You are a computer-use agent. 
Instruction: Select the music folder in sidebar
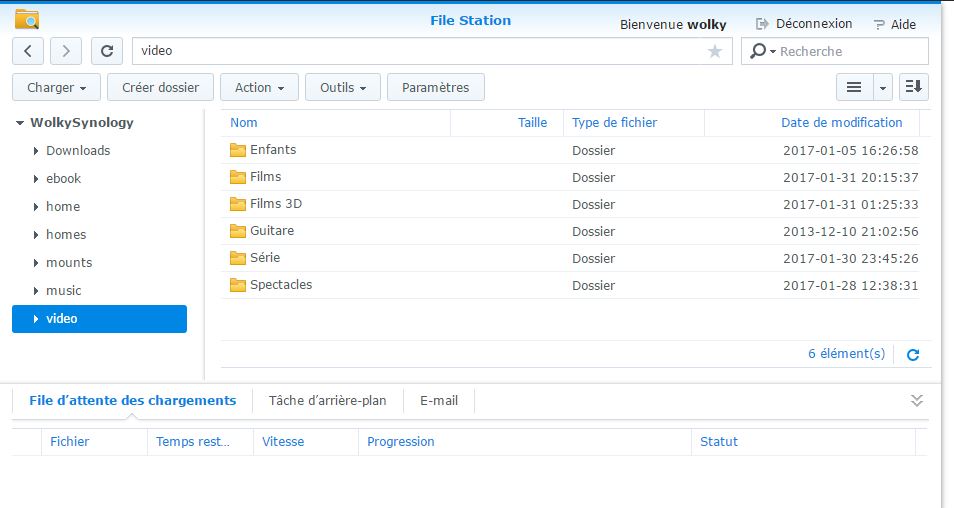click(64, 290)
